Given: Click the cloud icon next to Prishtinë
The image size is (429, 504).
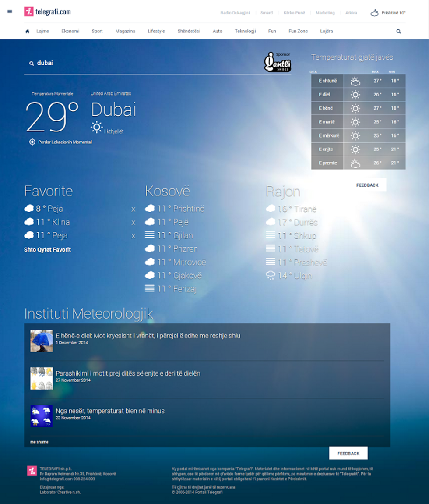Looking at the screenshot, I should click(x=150, y=209).
